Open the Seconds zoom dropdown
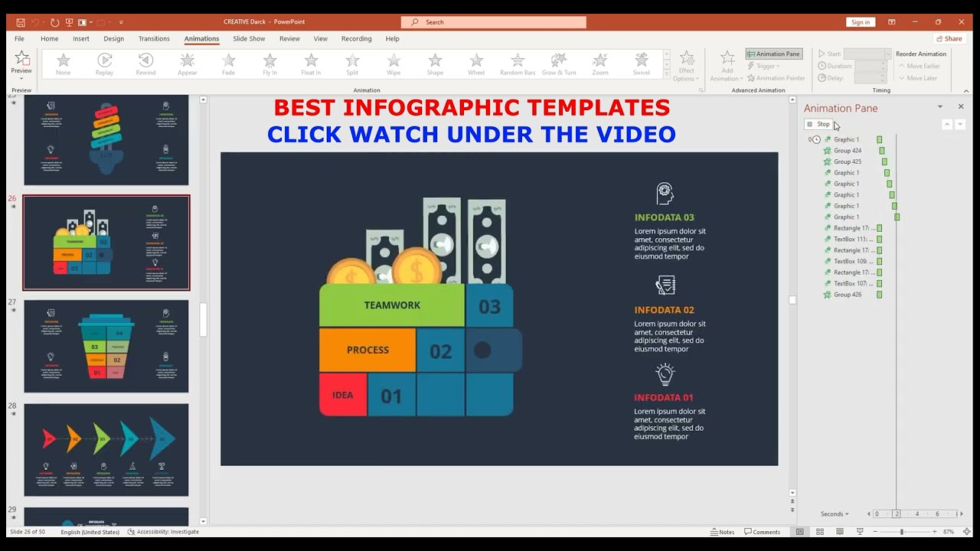The width and height of the screenshot is (980, 551). 835,514
